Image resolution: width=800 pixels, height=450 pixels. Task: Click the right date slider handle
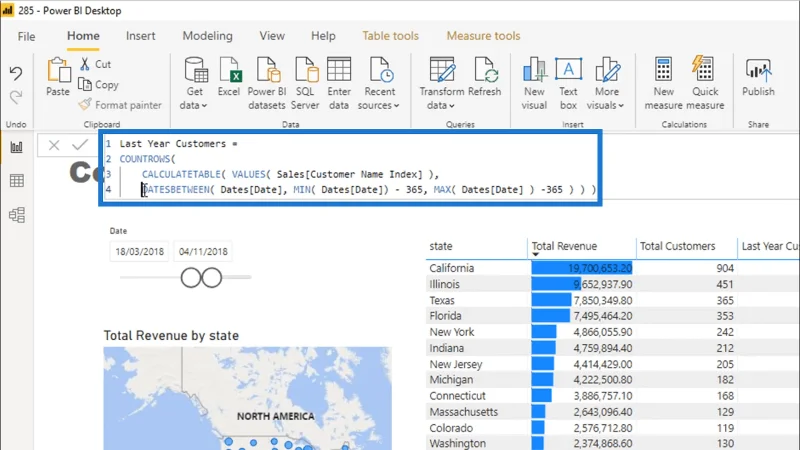pyautogui.click(x=212, y=278)
